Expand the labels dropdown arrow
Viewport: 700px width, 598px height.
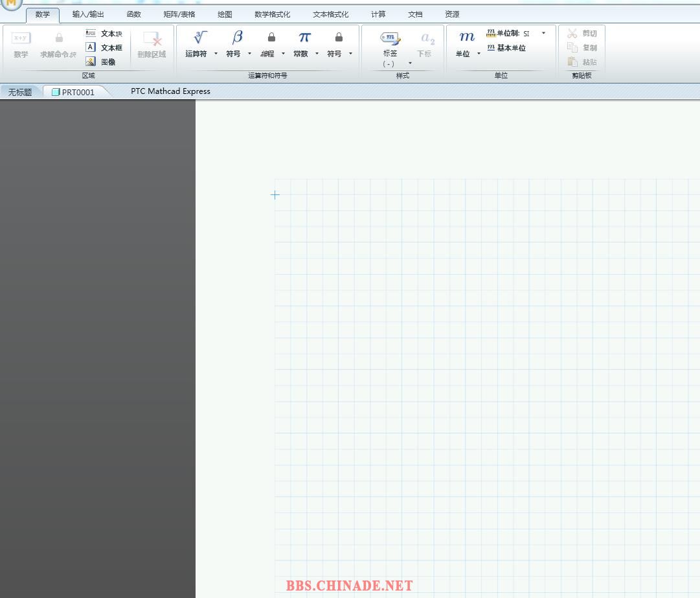click(x=411, y=63)
